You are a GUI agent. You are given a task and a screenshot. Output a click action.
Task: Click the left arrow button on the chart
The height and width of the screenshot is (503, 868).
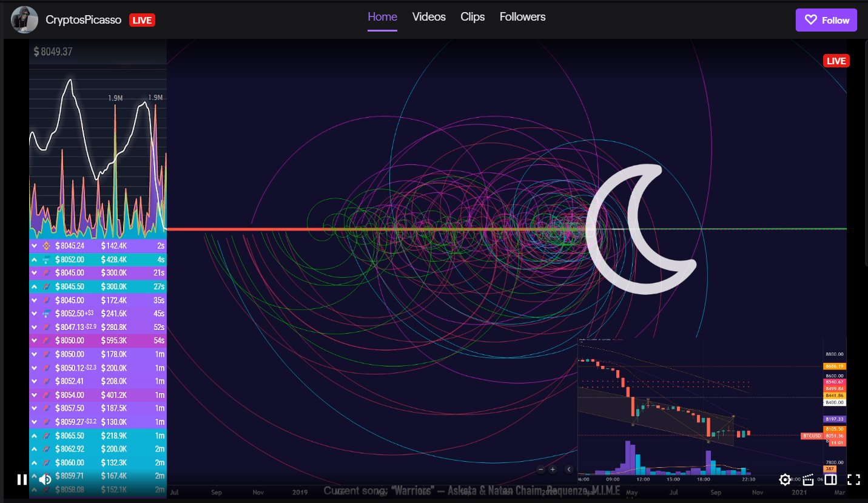point(569,469)
